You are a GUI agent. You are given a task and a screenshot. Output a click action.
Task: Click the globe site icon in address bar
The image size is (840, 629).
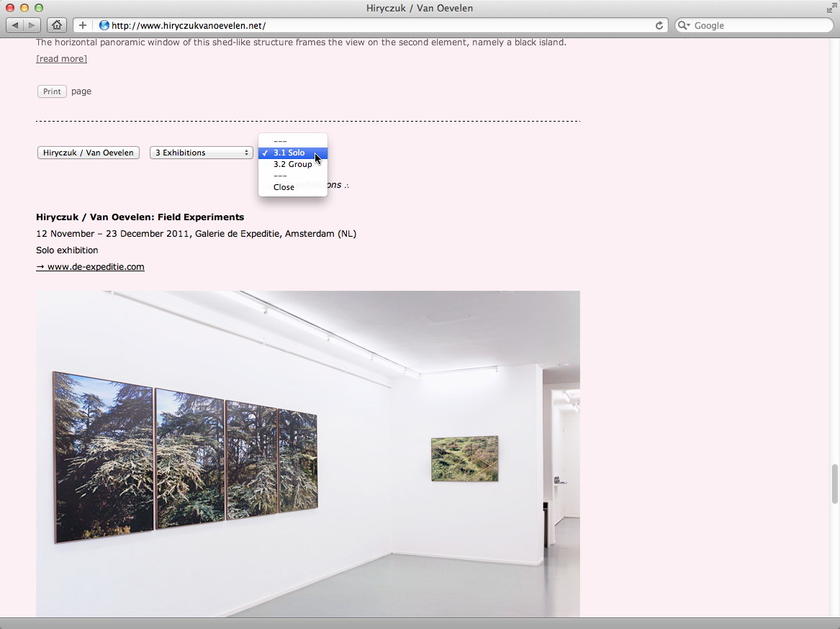tap(104, 25)
